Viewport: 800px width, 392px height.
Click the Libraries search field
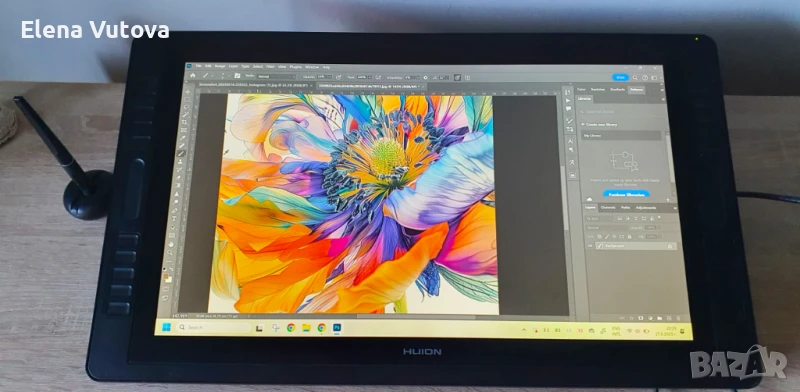(x=621, y=112)
